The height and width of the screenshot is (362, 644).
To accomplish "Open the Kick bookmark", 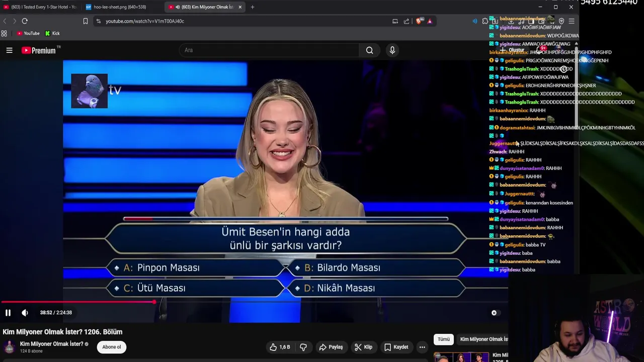I will point(52,34).
